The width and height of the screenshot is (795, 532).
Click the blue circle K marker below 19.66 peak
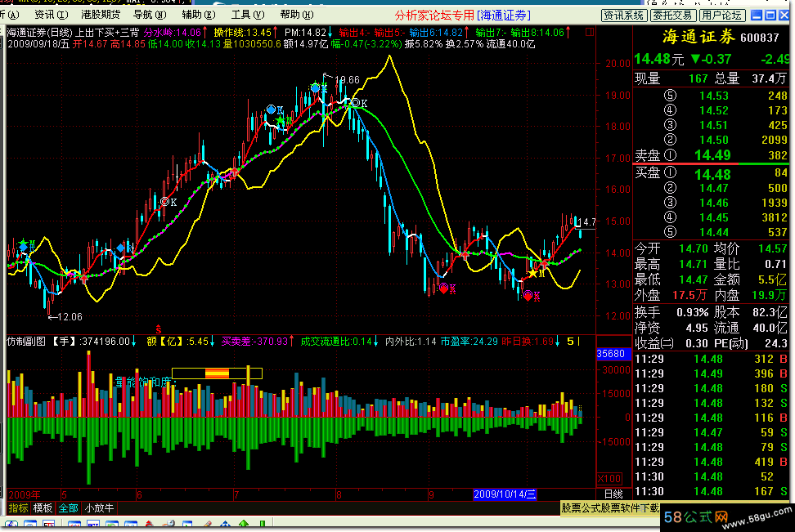(x=316, y=87)
